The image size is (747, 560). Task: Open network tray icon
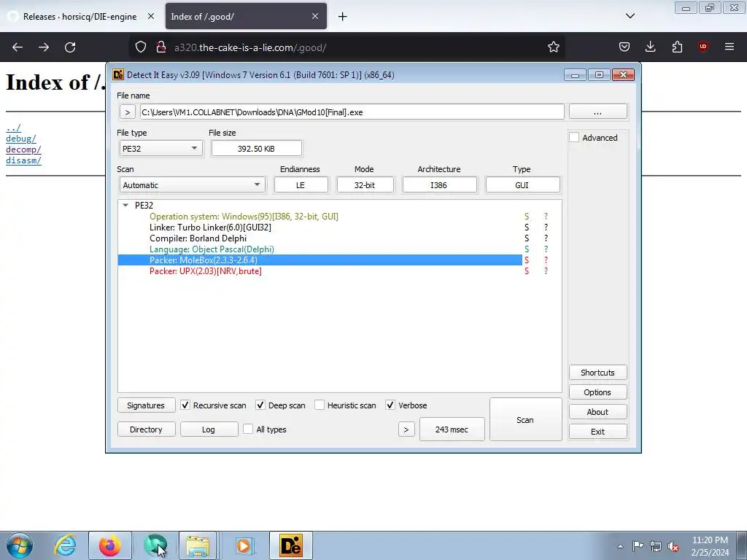coord(656,546)
